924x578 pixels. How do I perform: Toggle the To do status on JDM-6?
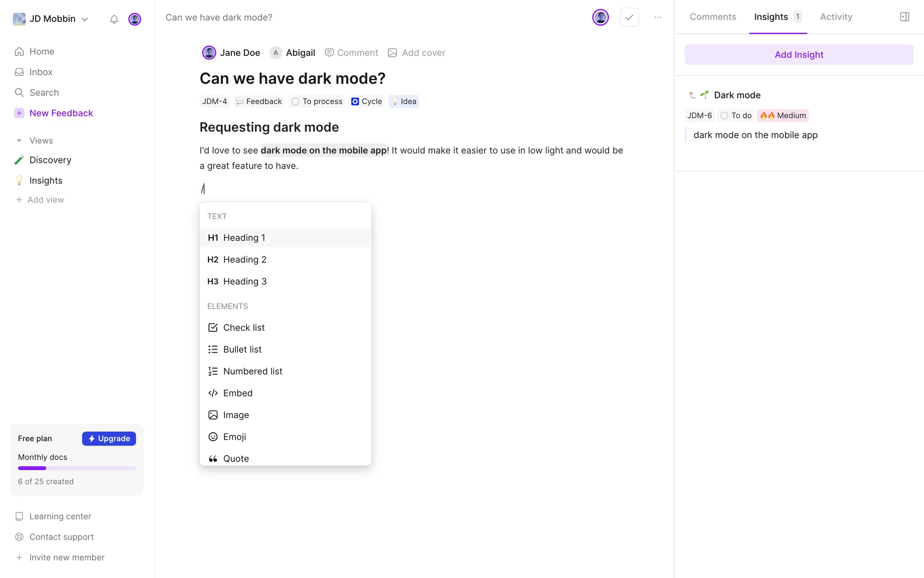tap(736, 116)
